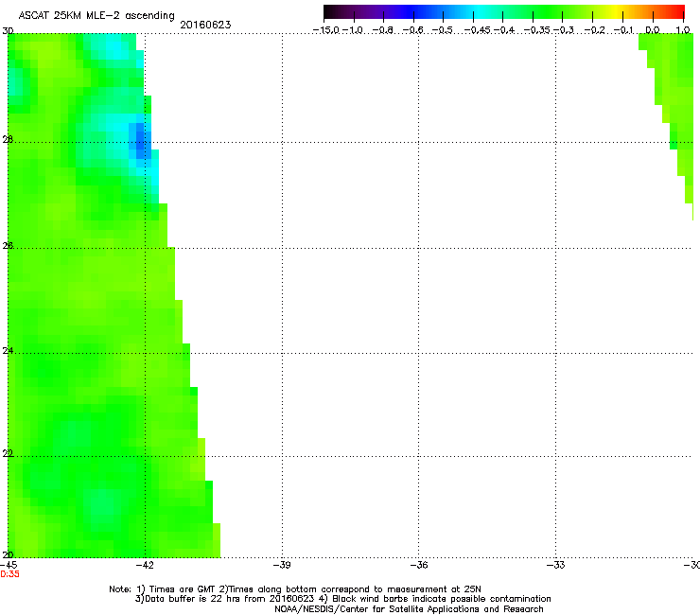
Task: Click the longitude label -42
Action: (145, 565)
